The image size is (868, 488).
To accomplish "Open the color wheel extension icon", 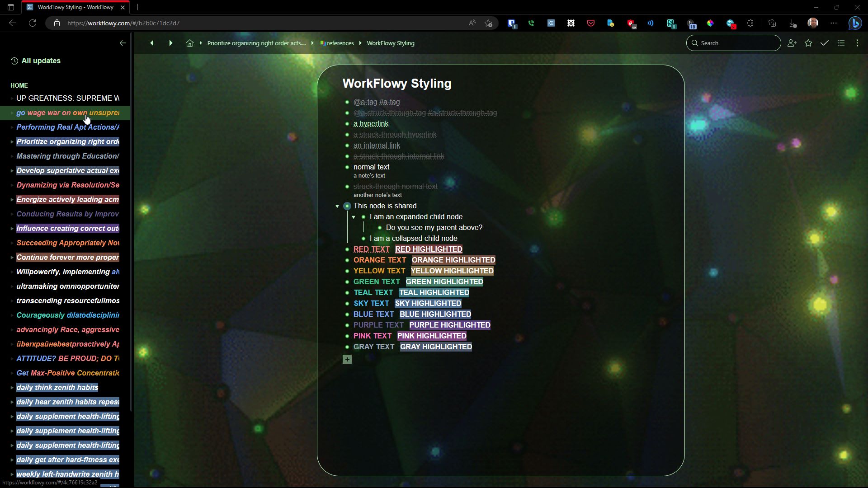I will [710, 23].
